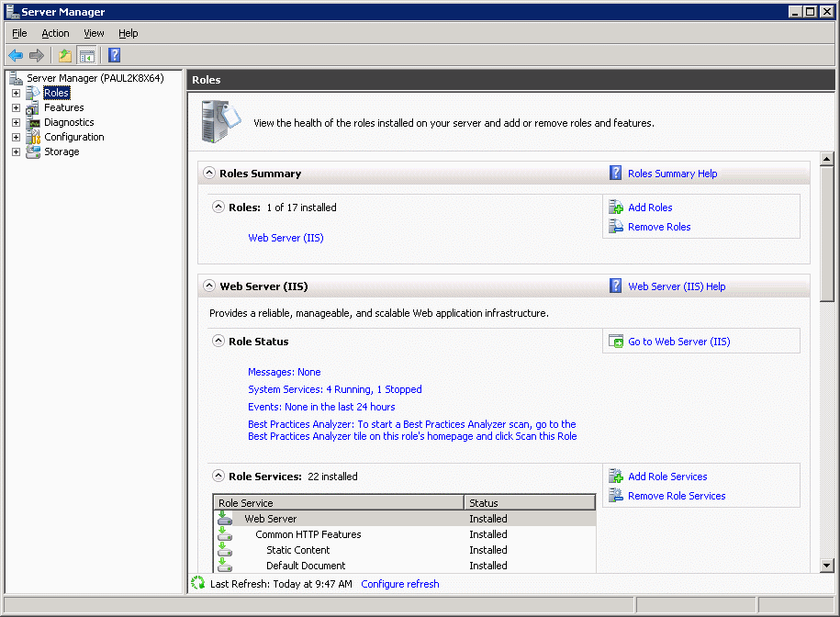The height and width of the screenshot is (617, 840).
Task: Collapse the Role Status subsection
Action: (218, 341)
